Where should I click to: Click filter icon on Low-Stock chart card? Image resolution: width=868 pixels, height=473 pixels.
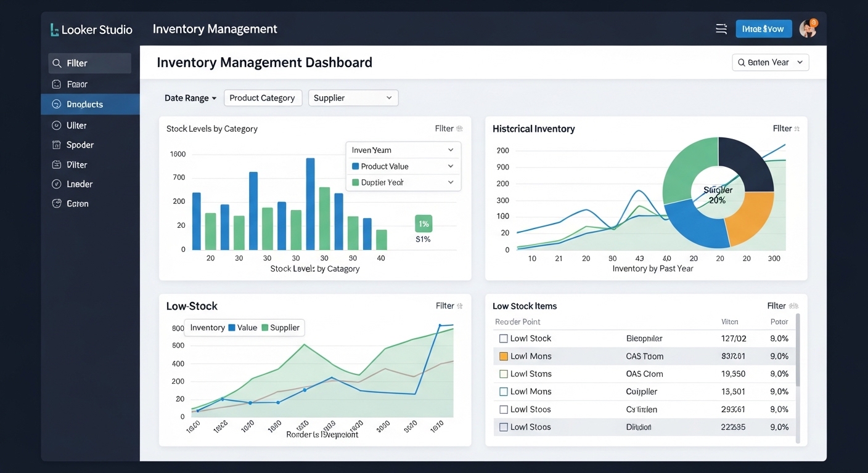point(459,306)
